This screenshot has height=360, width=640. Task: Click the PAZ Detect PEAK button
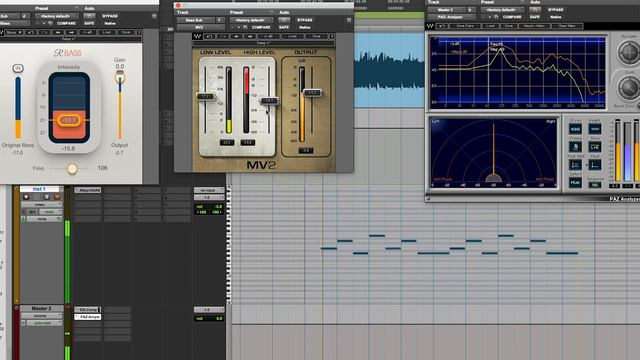coord(575,182)
